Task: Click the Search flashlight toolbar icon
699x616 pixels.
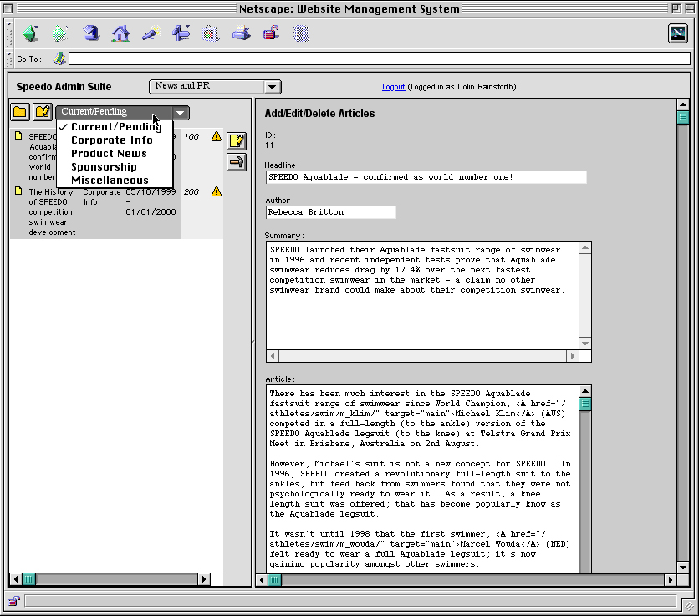Action: tap(151, 33)
